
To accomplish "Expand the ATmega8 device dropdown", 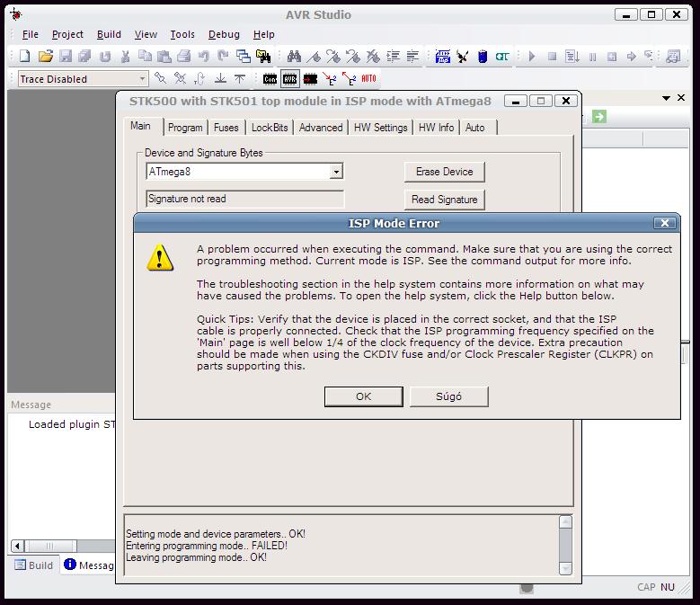I will (336, 172).
